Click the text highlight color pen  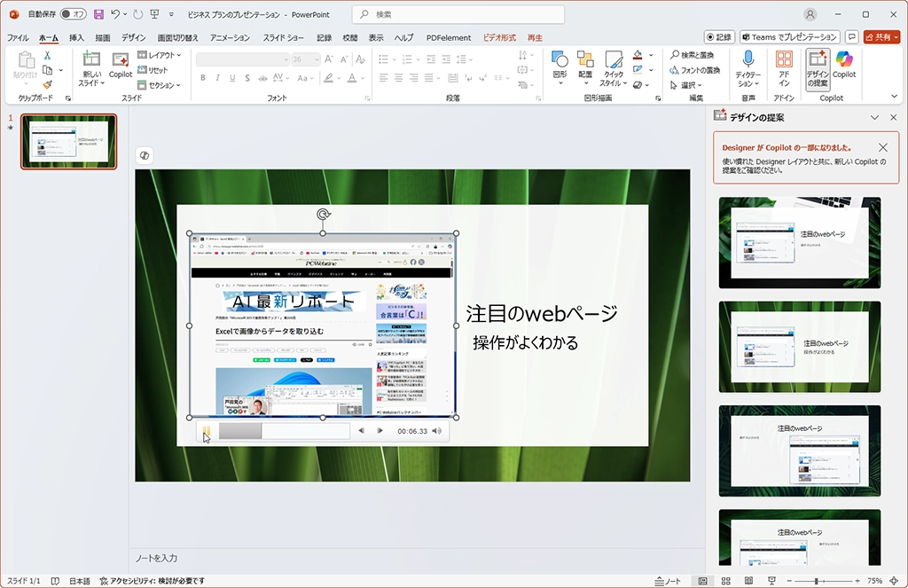coord(328,78)
